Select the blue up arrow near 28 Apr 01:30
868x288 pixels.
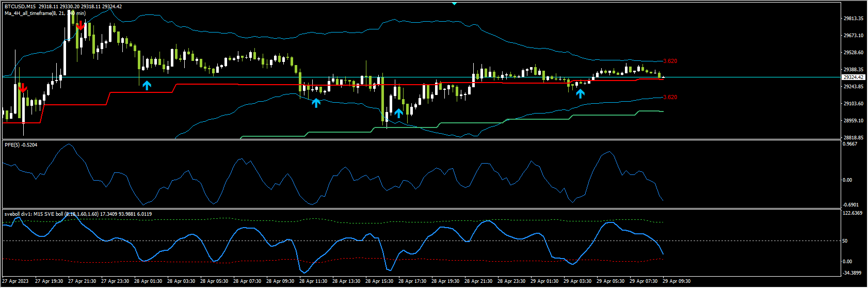tap(147, 85)
